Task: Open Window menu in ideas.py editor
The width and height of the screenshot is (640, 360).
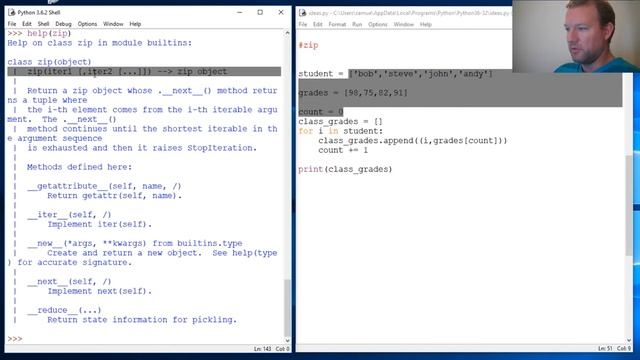Action: (404, 24)
